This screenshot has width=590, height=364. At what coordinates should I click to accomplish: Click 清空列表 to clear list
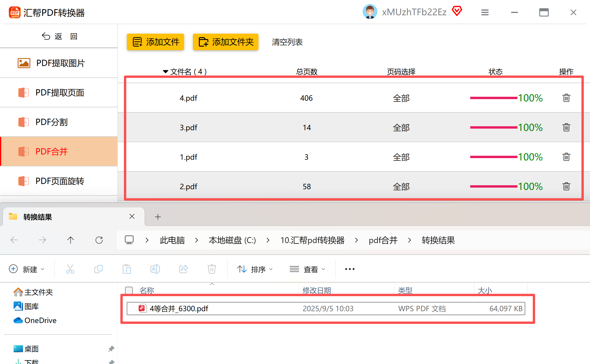[x=287, y=42]
